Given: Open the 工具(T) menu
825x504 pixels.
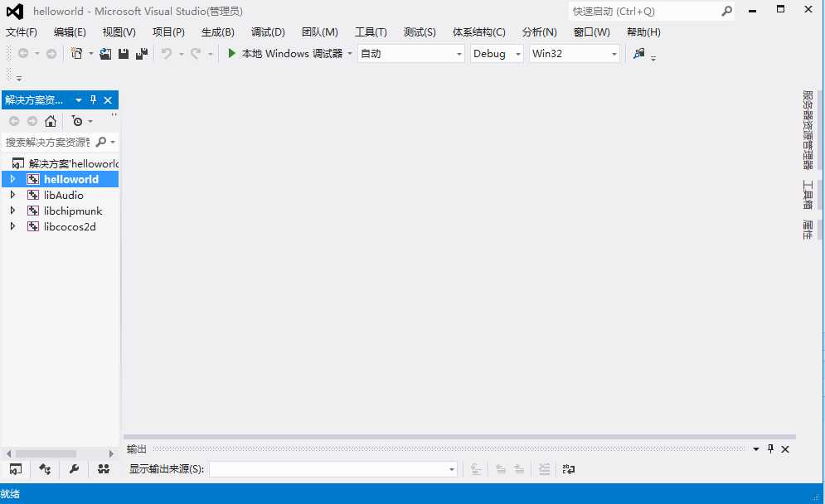Looking at the screenshot, I should (371, 32).
